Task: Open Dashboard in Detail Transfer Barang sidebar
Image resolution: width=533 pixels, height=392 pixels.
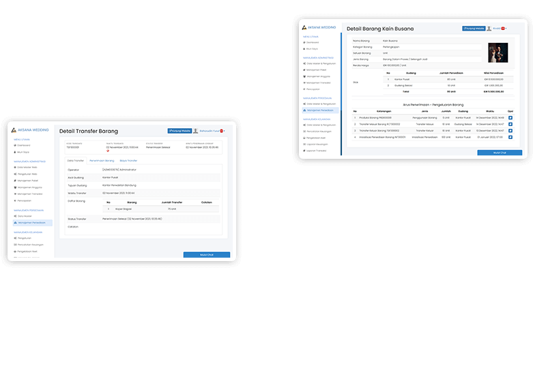Action: point(24,145)
